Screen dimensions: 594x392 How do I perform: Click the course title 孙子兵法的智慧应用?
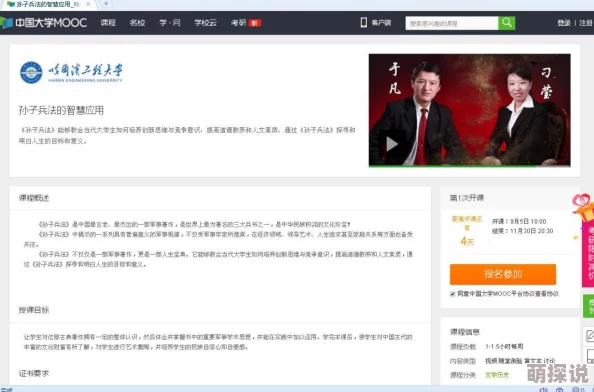(61, 110)
